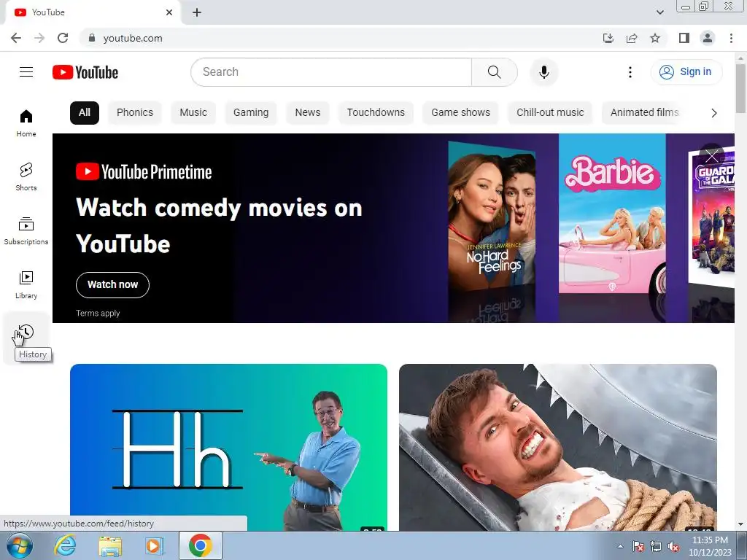Image resolution: width=747 pixels, height=560 pixels.
Task: Open Windows Media Player taskbar icon
Action: [154, 545]
